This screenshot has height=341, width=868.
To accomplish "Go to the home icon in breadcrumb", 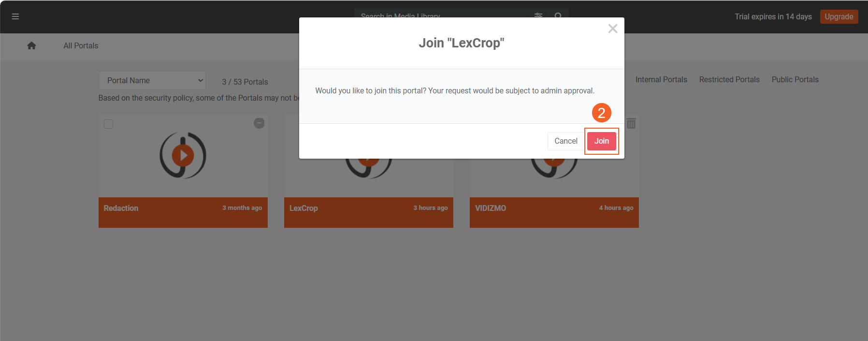I will tap(31, 45).
